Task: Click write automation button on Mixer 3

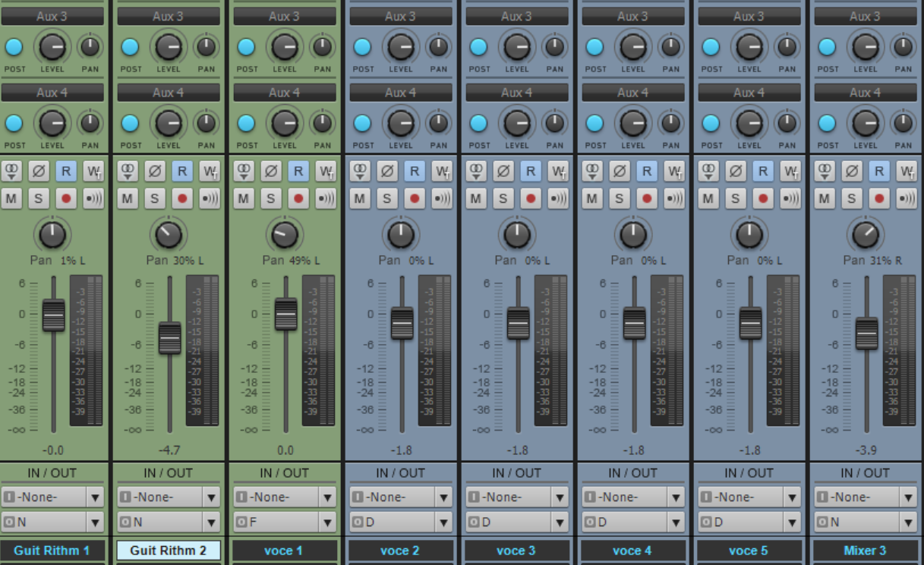Action: pos(906,172)
